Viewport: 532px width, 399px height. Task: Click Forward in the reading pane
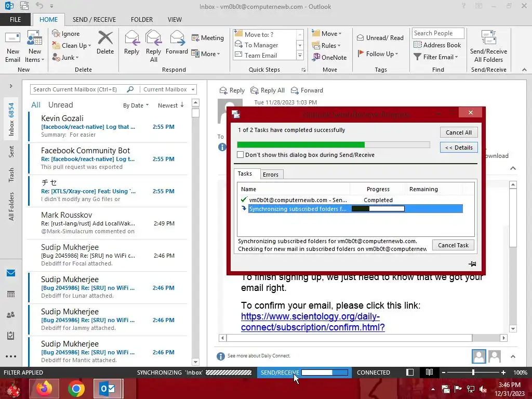[307, 90]
